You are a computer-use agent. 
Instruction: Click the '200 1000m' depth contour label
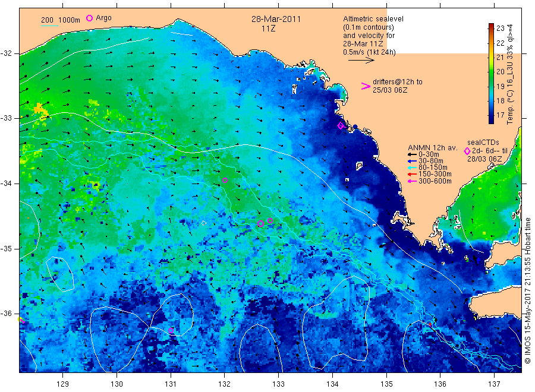(x=61, y=20)
